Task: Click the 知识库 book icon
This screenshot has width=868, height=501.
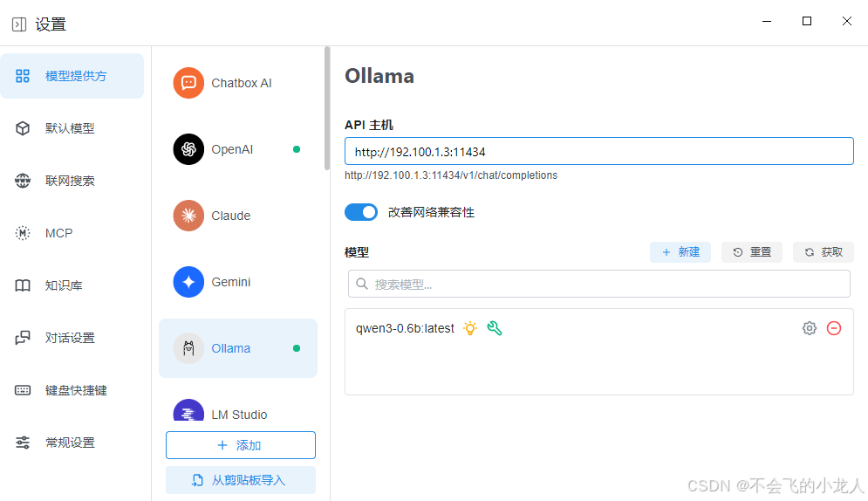Action: (23, 285)
